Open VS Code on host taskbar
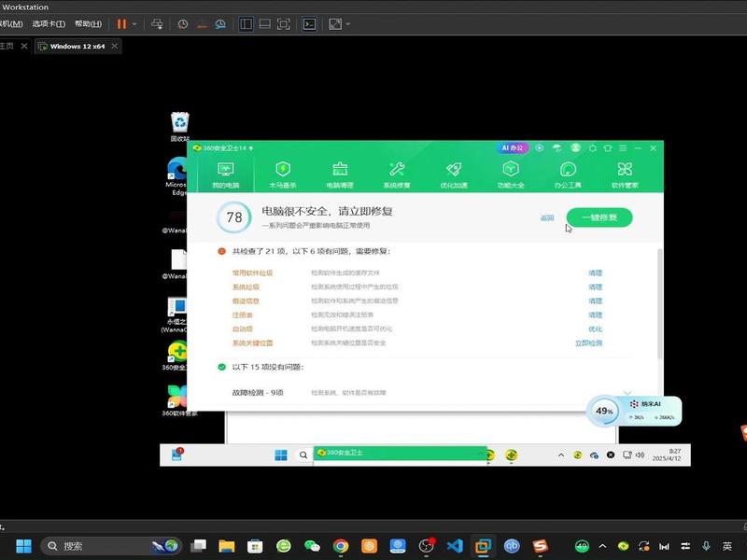 tap(455, 546)
